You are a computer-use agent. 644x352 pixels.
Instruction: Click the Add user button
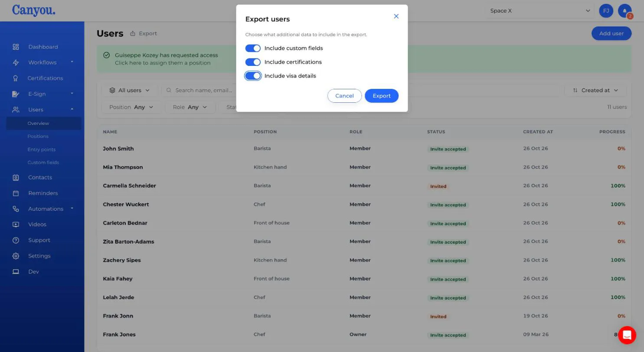pyautogui.click(x=611, y=33)
